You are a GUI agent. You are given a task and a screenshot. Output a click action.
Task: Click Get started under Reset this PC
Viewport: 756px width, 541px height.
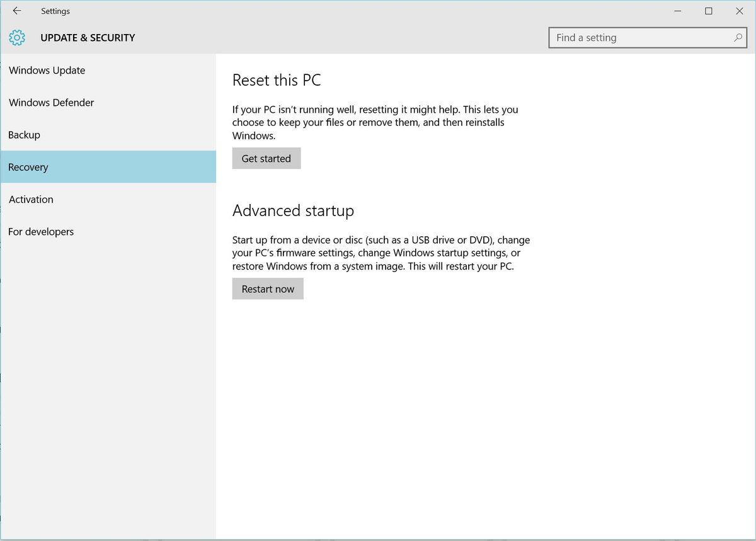click(266, 158)
